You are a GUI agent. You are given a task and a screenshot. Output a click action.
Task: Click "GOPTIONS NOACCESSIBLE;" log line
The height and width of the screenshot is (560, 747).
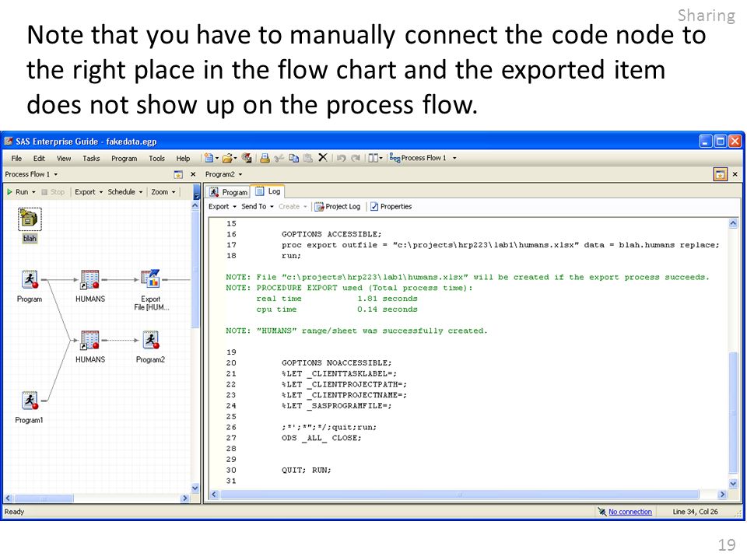point(336,363)
